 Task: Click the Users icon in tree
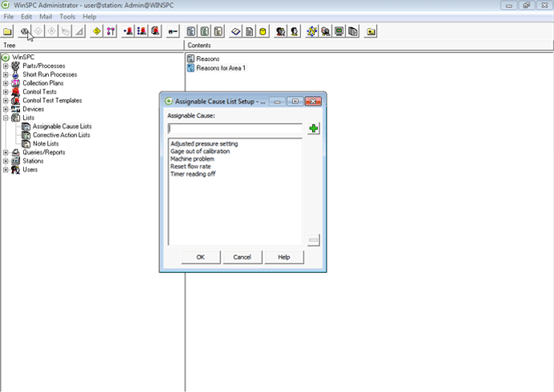(16, 170)
